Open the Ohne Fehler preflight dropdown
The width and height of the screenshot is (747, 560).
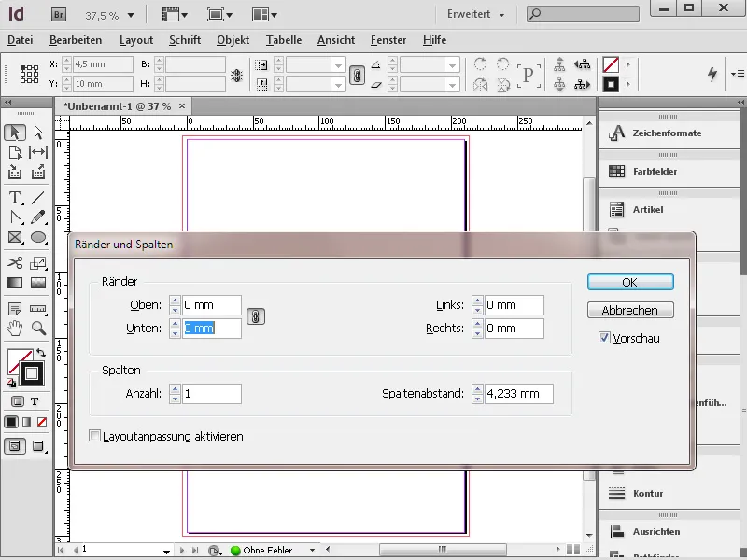pos(312,550)
